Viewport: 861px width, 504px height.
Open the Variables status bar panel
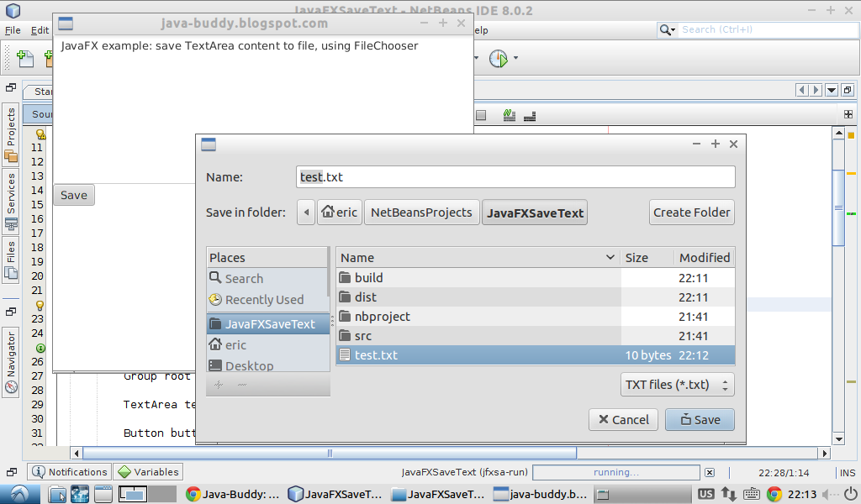(x=147, y=471)
